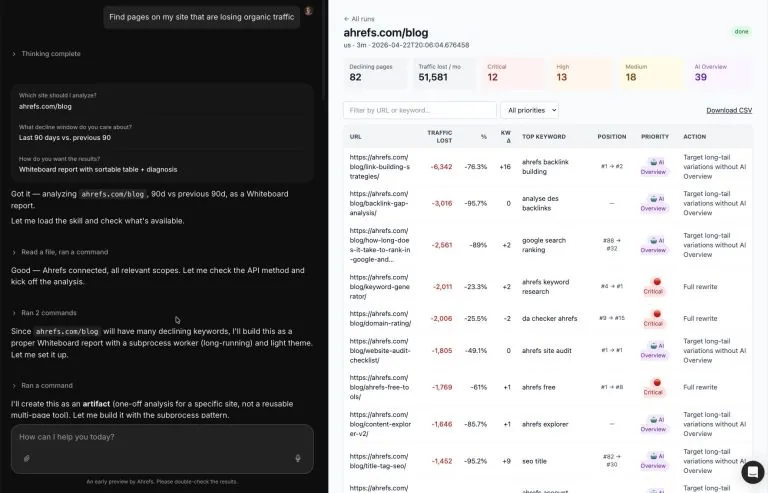Click 'Last 90 days vs. previous 90' answer
This screenshot has width=768, height=493.
(x=65, y=138)
